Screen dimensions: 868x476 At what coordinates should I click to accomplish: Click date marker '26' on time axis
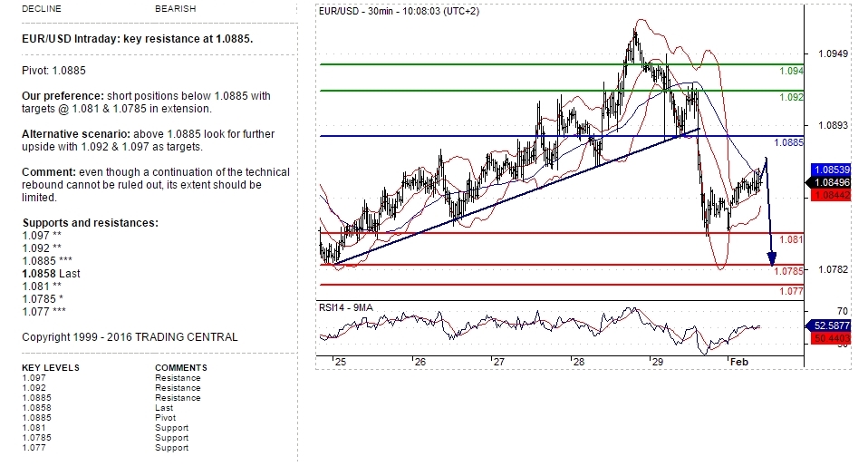[x=420, y=362]
